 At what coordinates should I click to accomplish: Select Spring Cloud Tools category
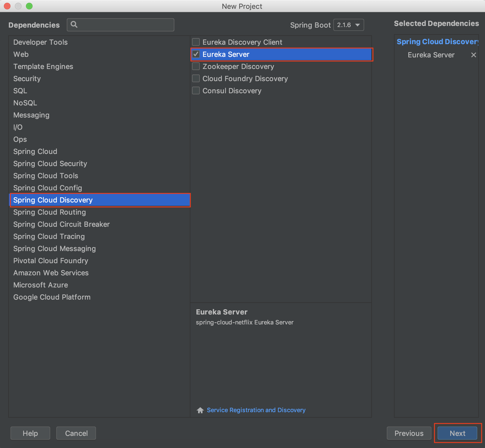tap(100, 176)
